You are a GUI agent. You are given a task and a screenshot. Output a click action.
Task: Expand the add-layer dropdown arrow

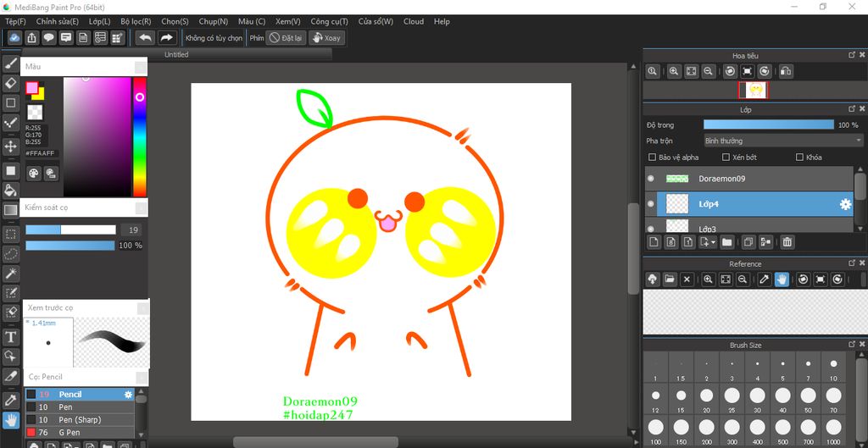[714, 242]
